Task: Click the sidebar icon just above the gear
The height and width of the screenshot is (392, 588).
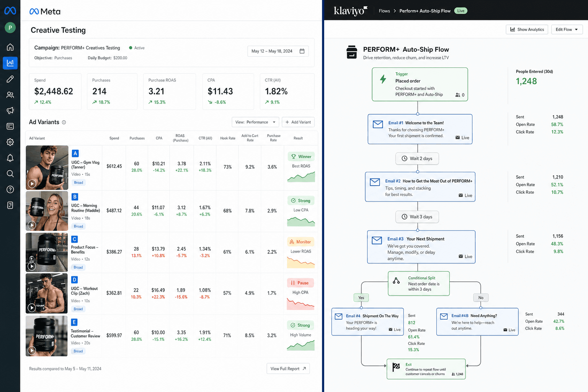Action: click(x=10, y=126)
